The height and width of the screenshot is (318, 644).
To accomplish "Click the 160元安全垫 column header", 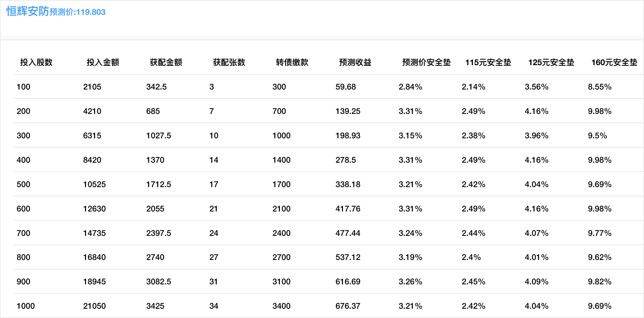I will coord(614,62).
